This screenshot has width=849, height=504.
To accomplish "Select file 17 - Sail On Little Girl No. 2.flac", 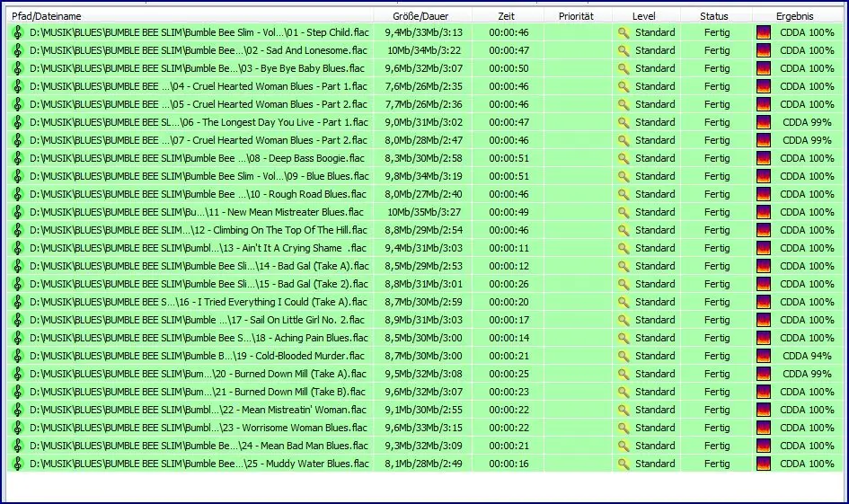I will (197, 320).
